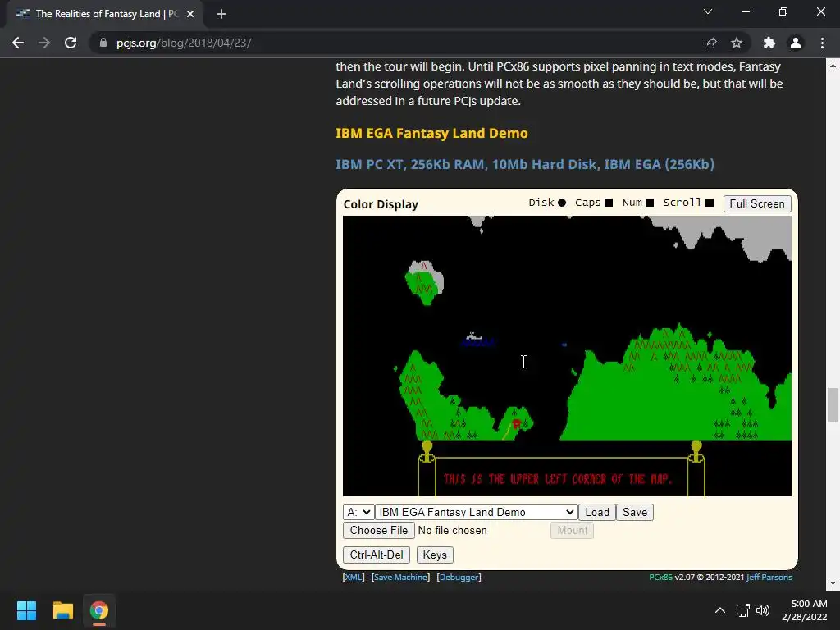Open the IBM EGA Fantasy Land Demo disk list
The width and height of the screenshot is (840, 630).
477,512
